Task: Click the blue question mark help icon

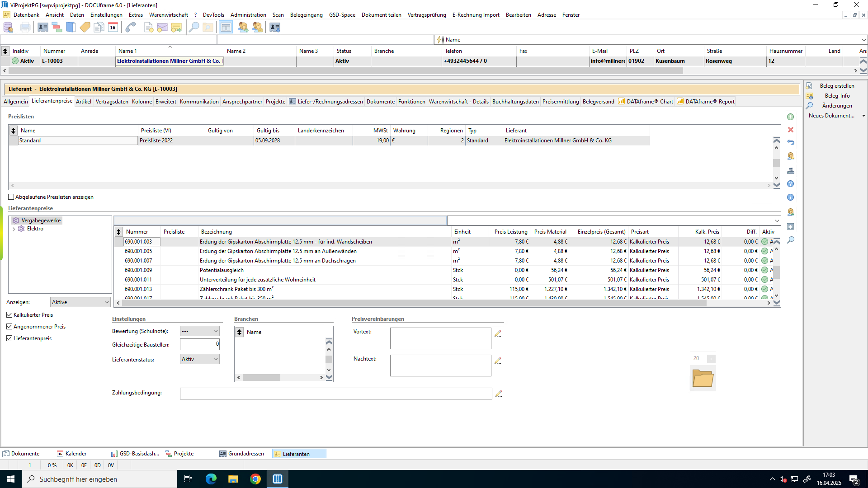Action: point(791,184)
